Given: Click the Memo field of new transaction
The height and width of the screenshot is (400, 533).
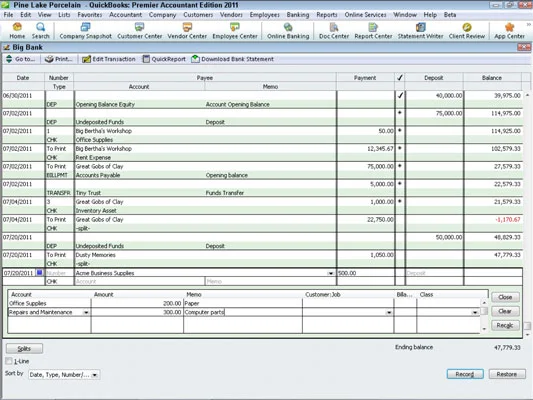Looking at the screenshot, I should (270, 281).
